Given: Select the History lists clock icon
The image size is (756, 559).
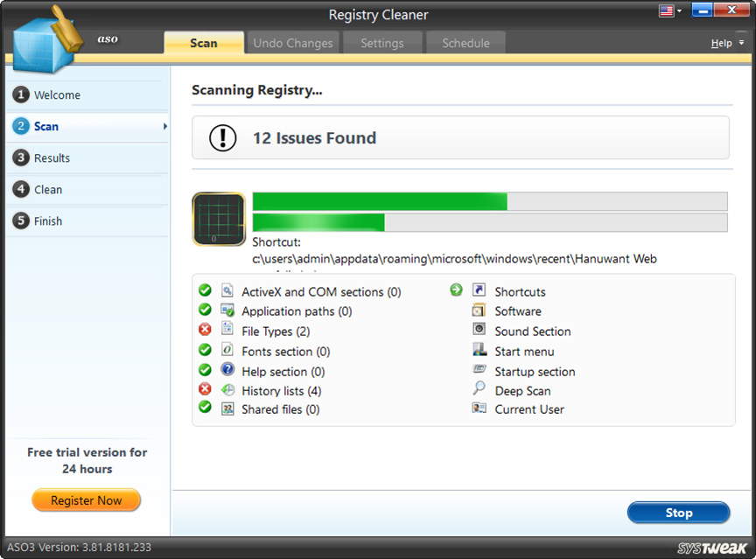Looking at the screenshot, I should [x=228, y=390].
